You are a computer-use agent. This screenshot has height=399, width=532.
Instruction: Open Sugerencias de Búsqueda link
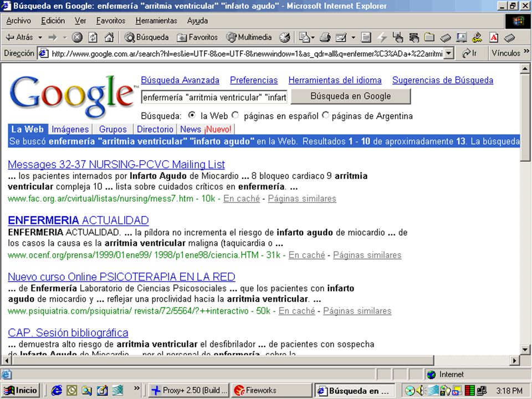[x=442, y=80]
